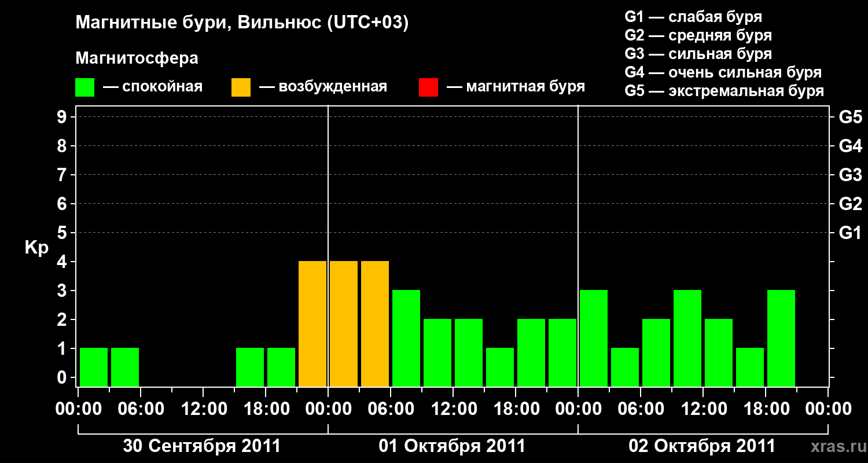The height and width of the screenshot is (463, 868).
Task: Click the 03:00–06:00 green bar on 30 Сентября
Action: pyautogui.click(x=125, y=367)
